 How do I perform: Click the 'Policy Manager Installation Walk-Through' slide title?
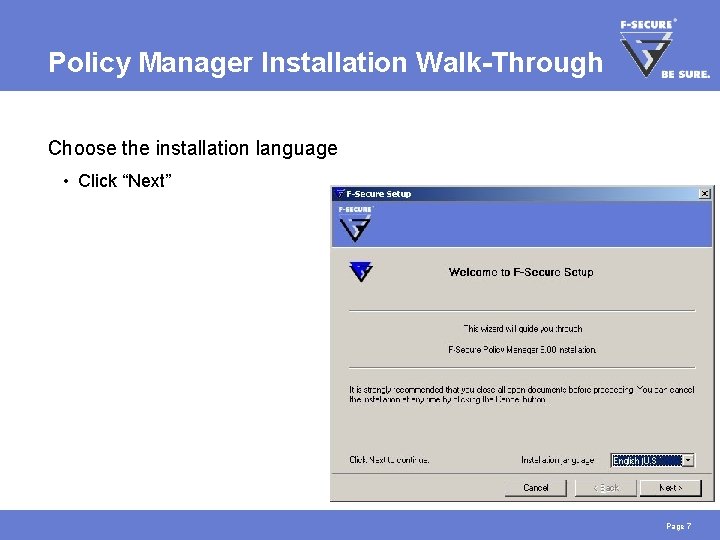[x=326, y=62]
